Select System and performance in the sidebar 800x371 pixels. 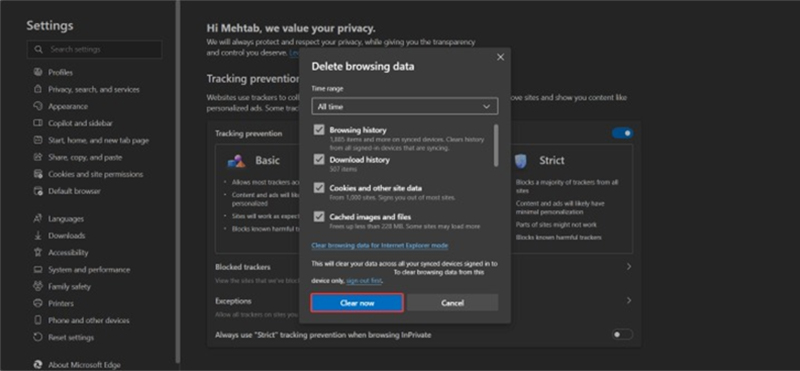pyautogui.click(x=89, y=269)
